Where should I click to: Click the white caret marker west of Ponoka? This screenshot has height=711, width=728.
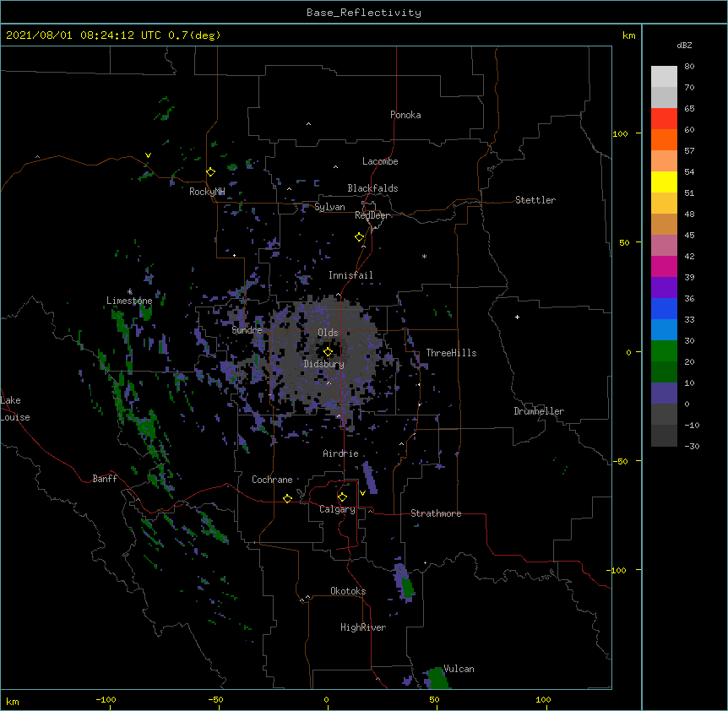[309, 124]
